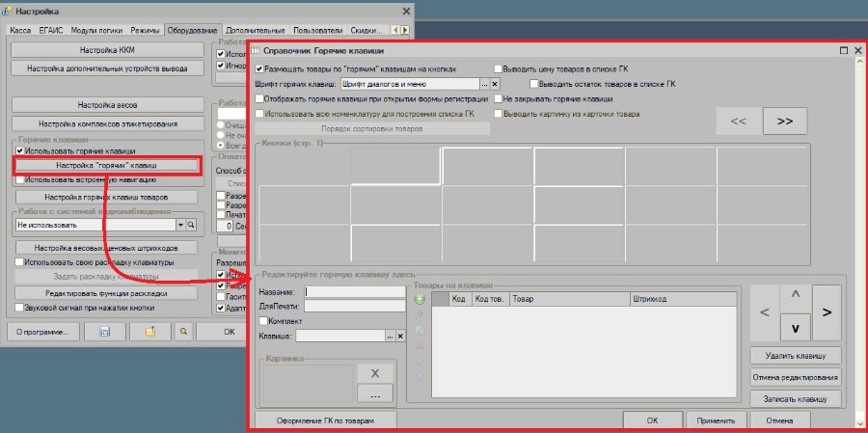The image size is (868, 433).
Task: Click Удалить клавишу button
Action: [x=796, y=355]
